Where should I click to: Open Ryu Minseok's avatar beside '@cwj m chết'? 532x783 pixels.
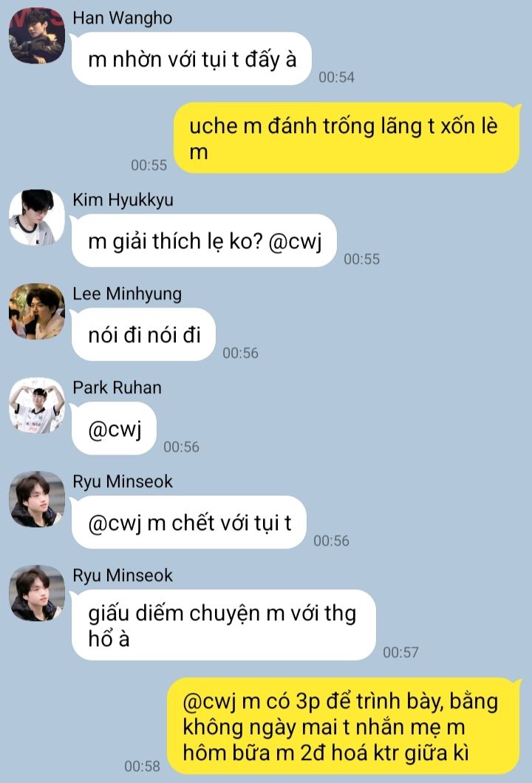click(x=37, y=499)
